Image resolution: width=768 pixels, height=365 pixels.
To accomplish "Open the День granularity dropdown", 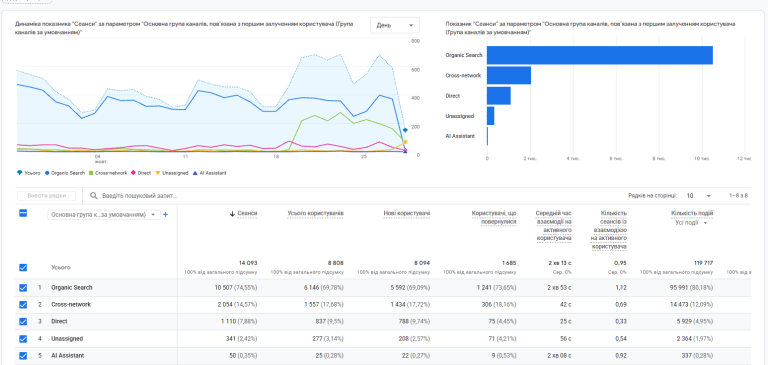I will click(394, 25).
